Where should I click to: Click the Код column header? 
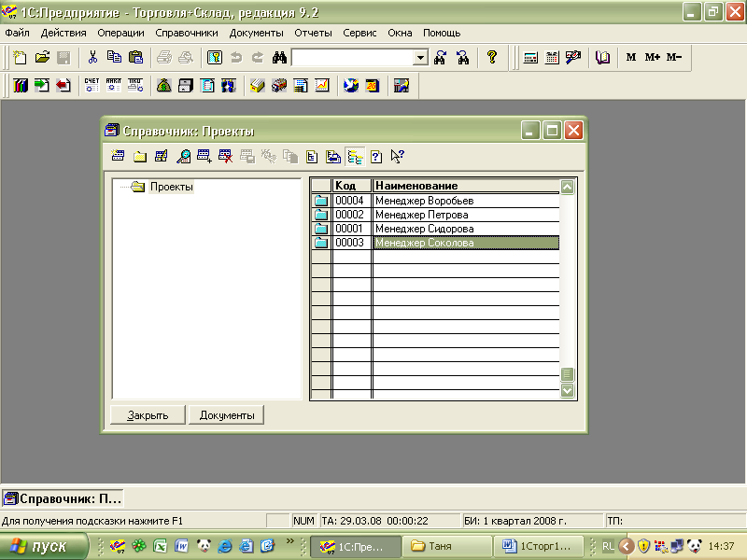click(x=352, y=186)
